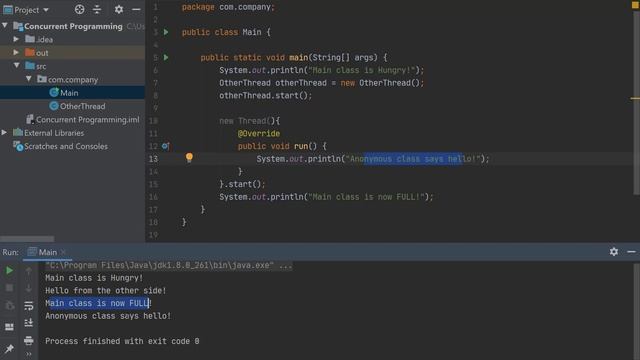This screenshot has width=640, height=360.
Task: Click '@Override' annotation in editor
Action: (x=259, y=133)
